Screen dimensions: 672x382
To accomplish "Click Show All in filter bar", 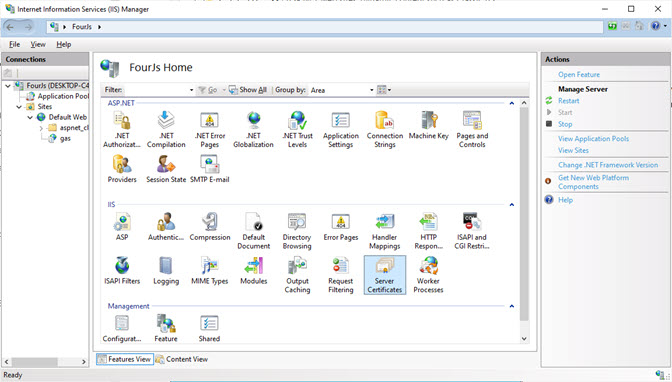I will pyautogui.click(x=248, y=90).
